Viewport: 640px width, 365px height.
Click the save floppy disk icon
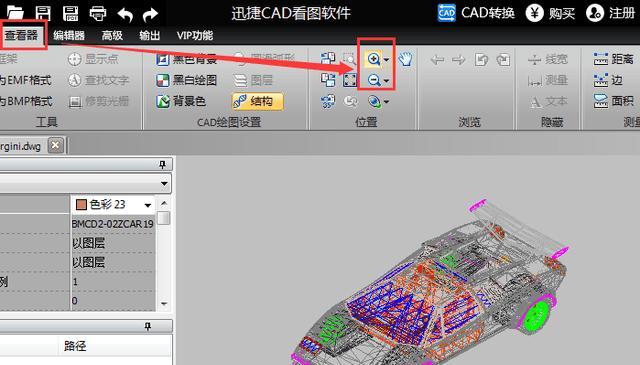pyautogui.click(x=43, y=13)
